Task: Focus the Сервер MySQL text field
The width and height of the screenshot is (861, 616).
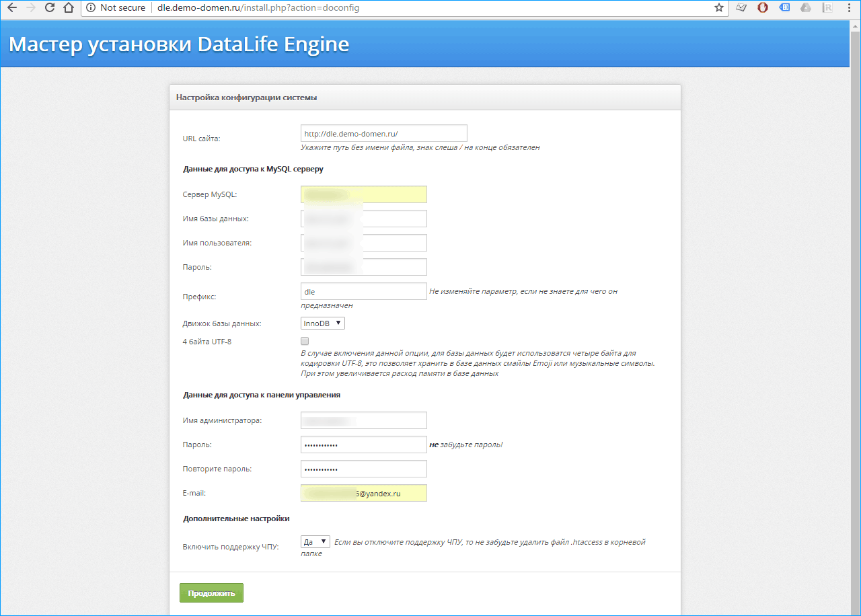Action: click(363, 194)
